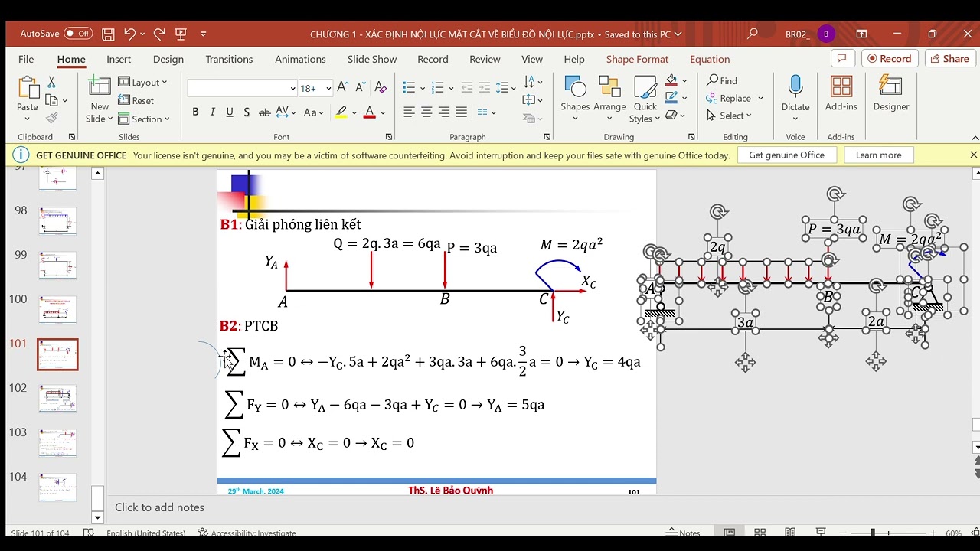Open the Comments pane icon

click(x=842, y=58)
